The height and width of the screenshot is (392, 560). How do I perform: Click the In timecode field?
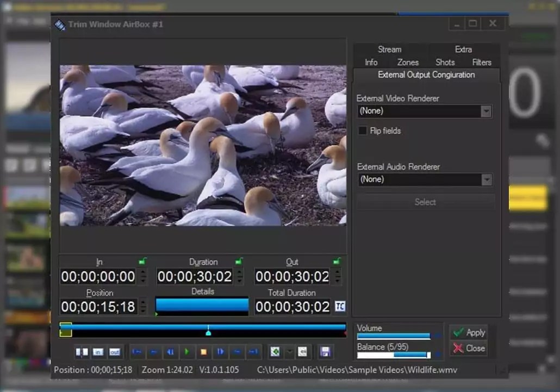98,277
